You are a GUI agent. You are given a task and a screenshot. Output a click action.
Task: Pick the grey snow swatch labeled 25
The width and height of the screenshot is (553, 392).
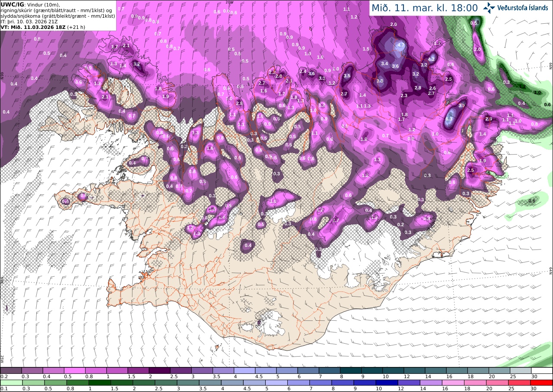click(x=521, y=370)
